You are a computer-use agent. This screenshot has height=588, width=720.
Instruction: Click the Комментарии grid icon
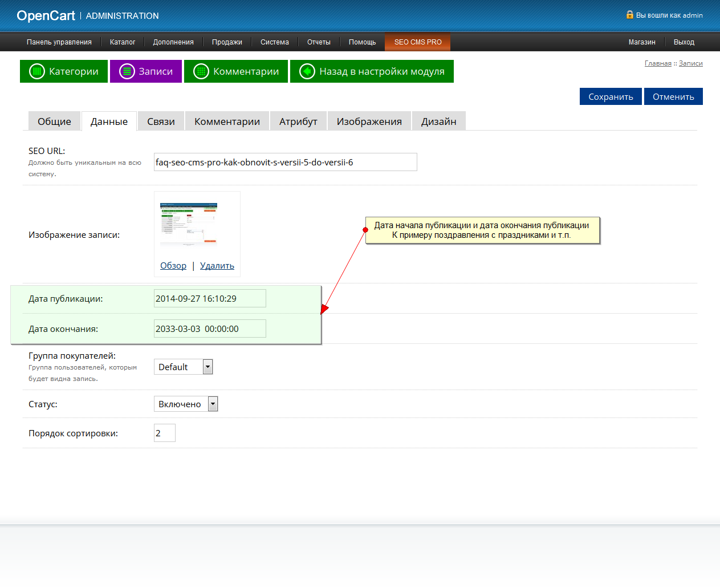tap(201, 71)
